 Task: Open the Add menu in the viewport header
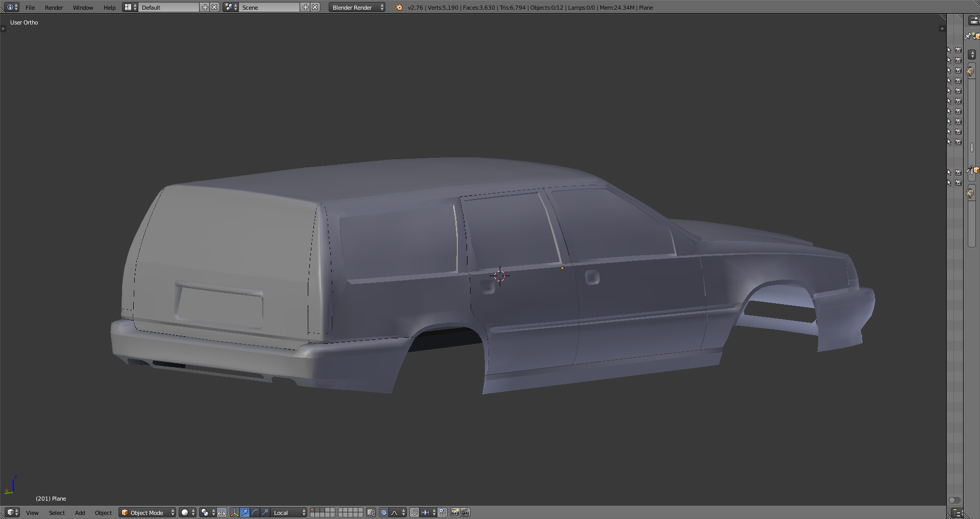pos(80,512)
